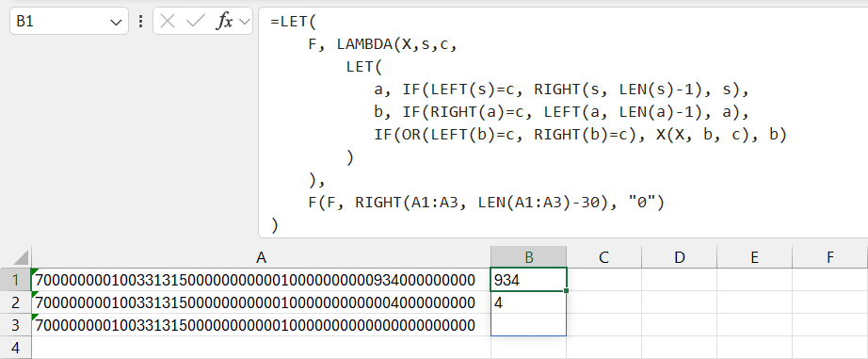Select row 1 header
The image size is (868, 359).
(x=15, y=280)
